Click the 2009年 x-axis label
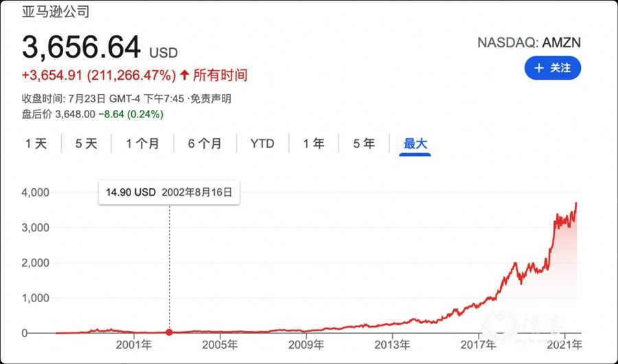 point(306,345)
